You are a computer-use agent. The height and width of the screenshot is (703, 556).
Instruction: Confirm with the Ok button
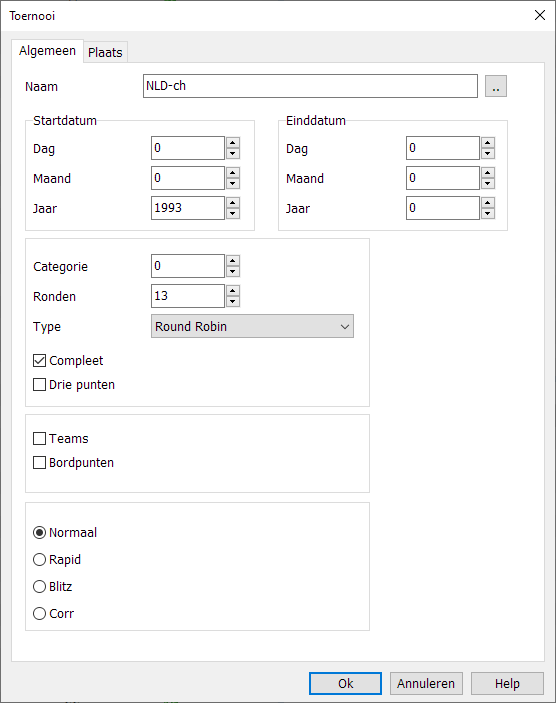345,683
